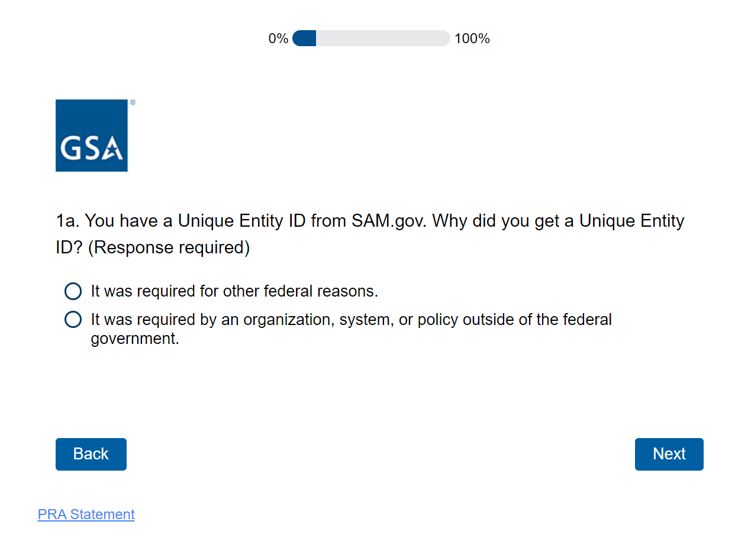
Task: Click the 100% progress label
Action: coord(472,39)
